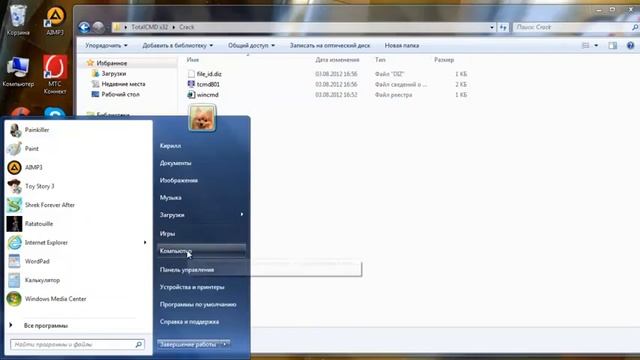
Task: Open Музыка from the Start menu
Action: 171,198
